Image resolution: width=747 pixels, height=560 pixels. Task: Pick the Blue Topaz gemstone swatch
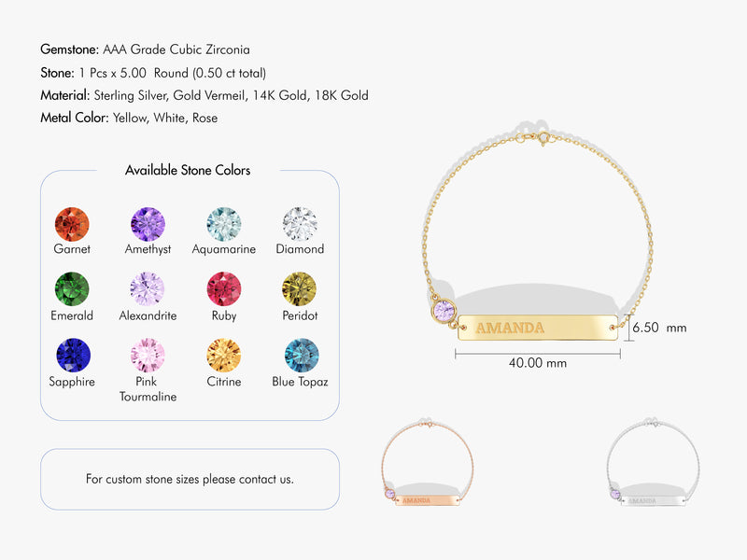tap(300, 356)
